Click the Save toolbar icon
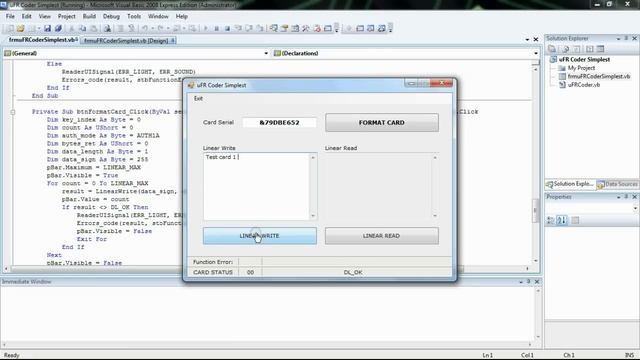640x360 pixels. point(47,28)
